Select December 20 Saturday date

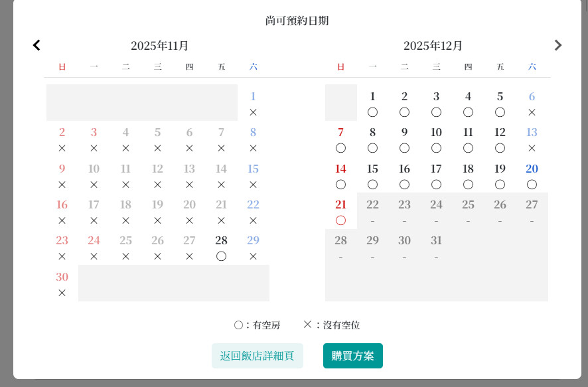532,169
